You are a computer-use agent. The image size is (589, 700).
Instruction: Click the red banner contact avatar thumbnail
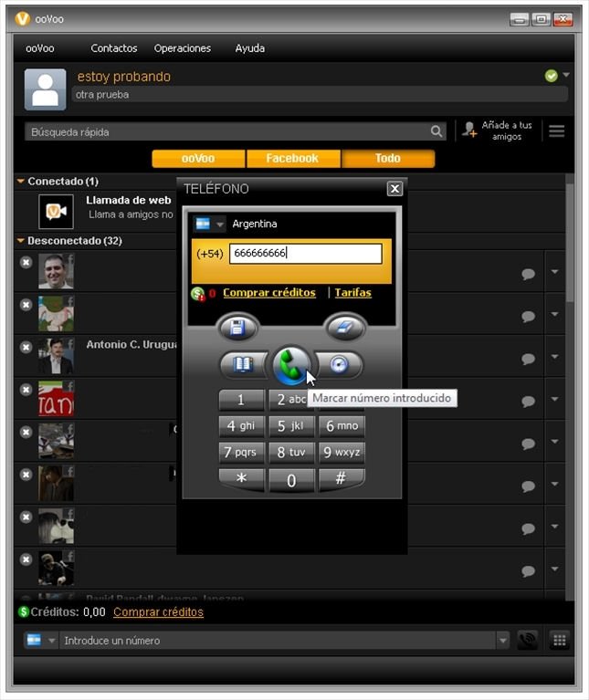coord(56,399)
